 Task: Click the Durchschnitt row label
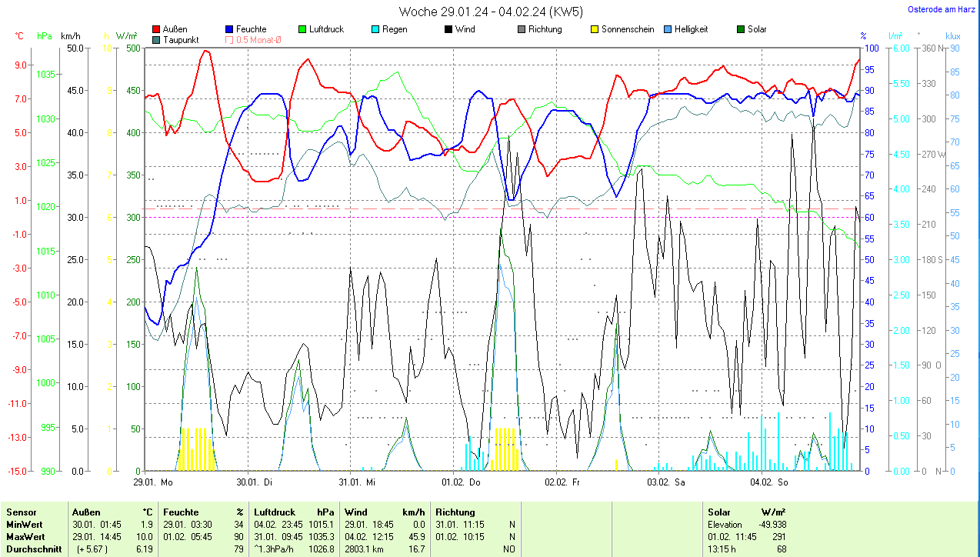(x=32, y=549)
